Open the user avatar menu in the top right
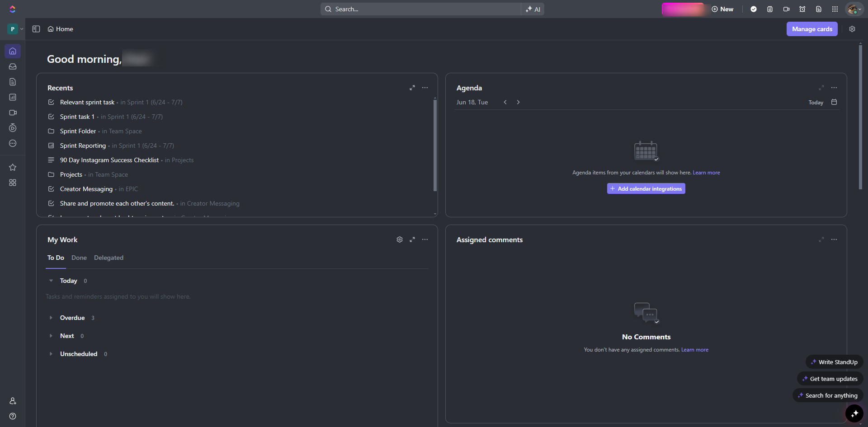The width and height of the screenshot is (868, 427). [854, 9]
